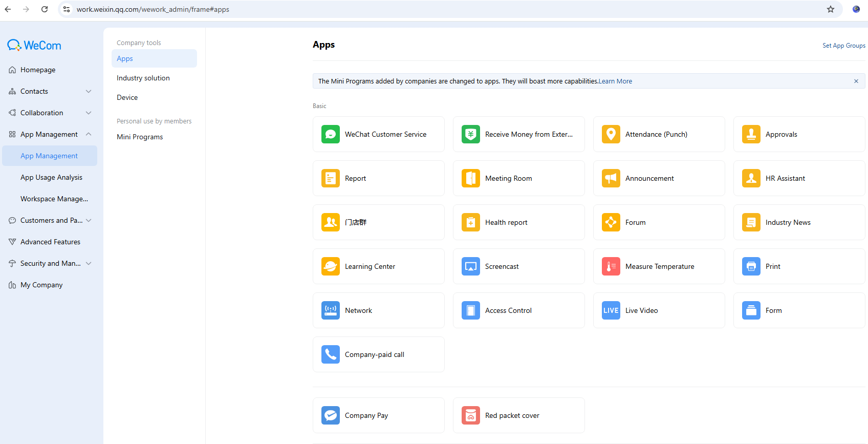Image resolution: width=868 pixels, height=444 pixels.
Task: Open Mini Programs section
Action: click(x=154, y=137)
